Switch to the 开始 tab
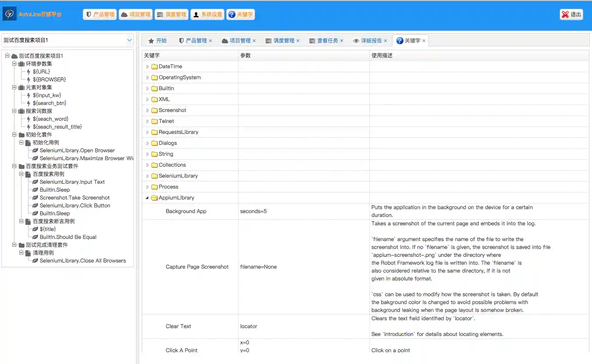 tap(158, 41)
